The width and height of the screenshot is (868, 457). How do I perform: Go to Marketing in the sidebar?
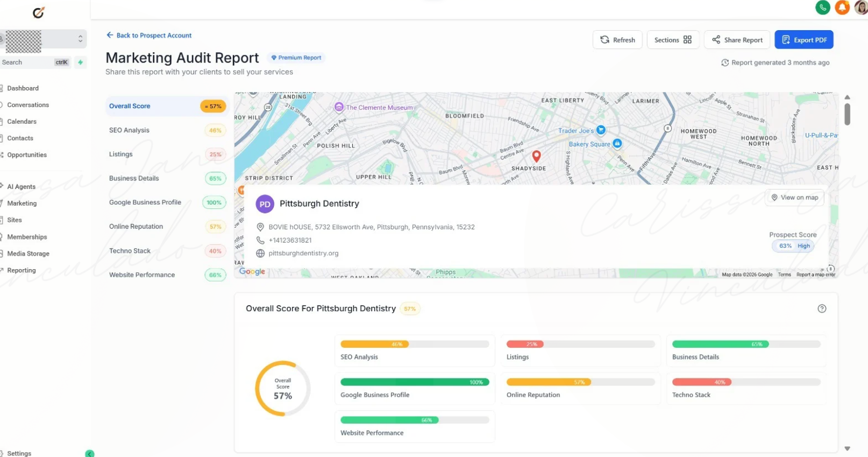(x=22, y=203)
